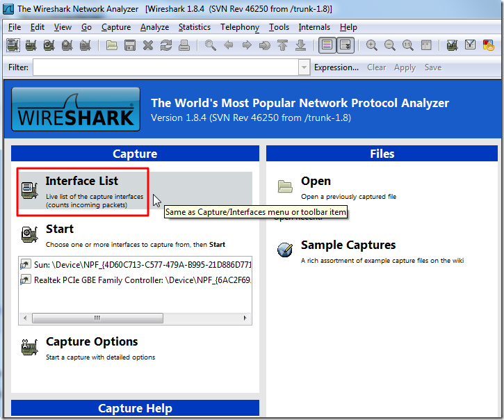This screenshot has height=420, width=504.
Task: Click the Expression... button
Action: click(x=336, y=67)
